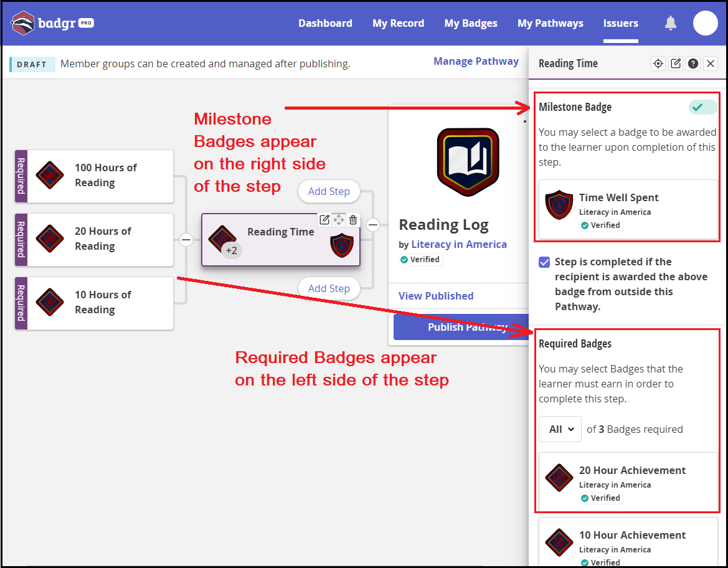Click the edit icon in the Reading Time panel header
Image resolution: width=728 pixels, height=568 pixels.
676,63
